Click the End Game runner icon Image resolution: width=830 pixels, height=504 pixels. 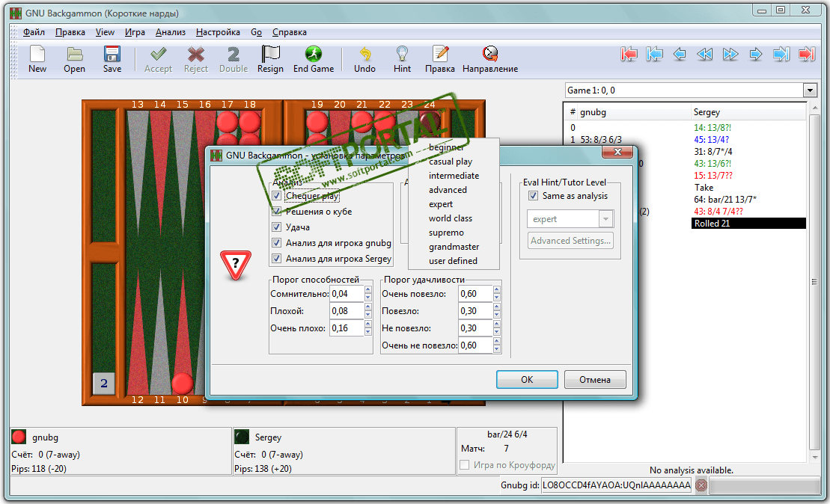click(314, 55)
